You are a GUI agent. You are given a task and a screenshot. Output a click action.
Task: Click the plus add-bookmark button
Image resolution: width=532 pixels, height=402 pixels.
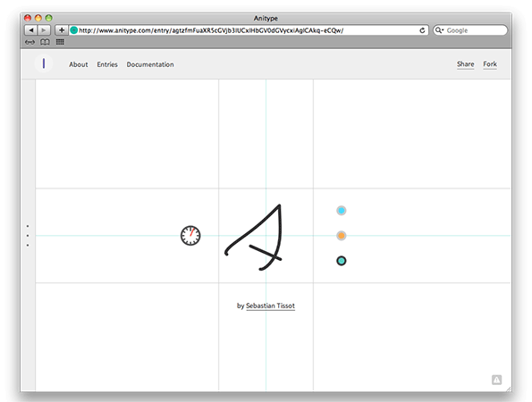(x=62, y=30)
